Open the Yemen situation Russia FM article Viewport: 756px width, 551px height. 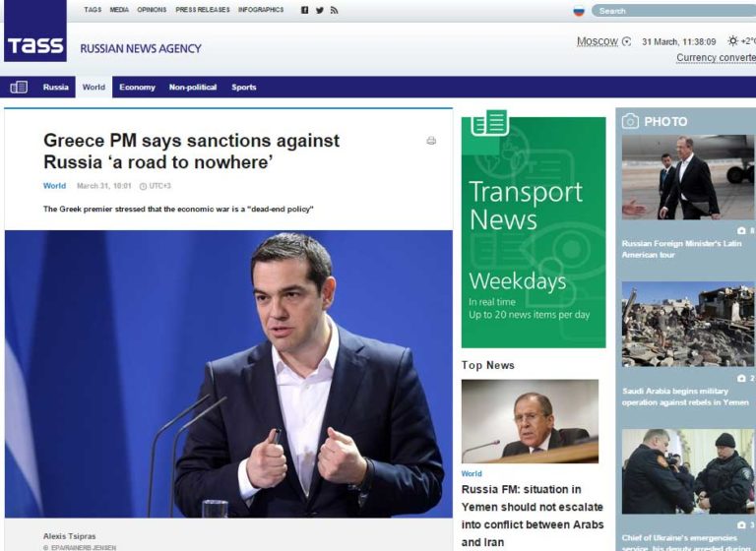(532, 515)
